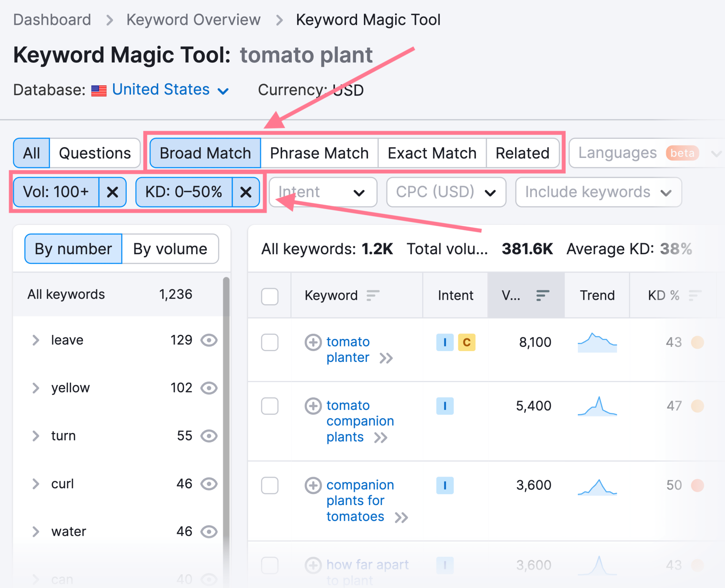The image size is (725, 588).
Task: Open the Intent filter dropdown
Action: [323, 192]
